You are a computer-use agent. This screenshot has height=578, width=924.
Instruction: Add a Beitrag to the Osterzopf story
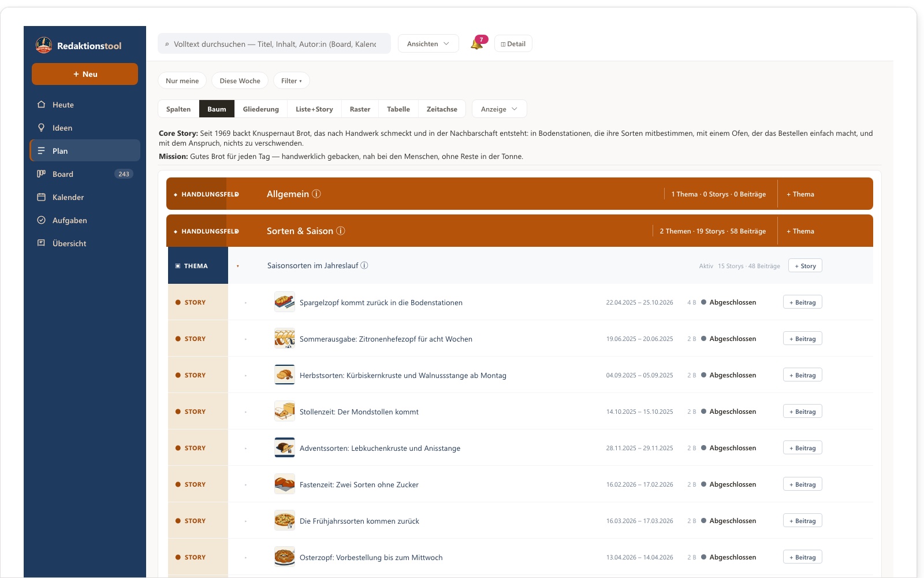tap(803, 557)
